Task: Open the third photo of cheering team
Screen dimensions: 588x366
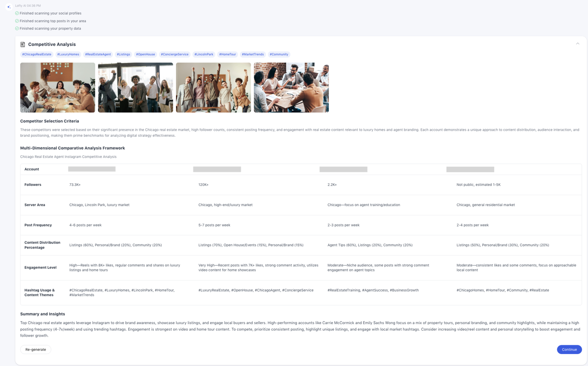Action: point(213,88)
